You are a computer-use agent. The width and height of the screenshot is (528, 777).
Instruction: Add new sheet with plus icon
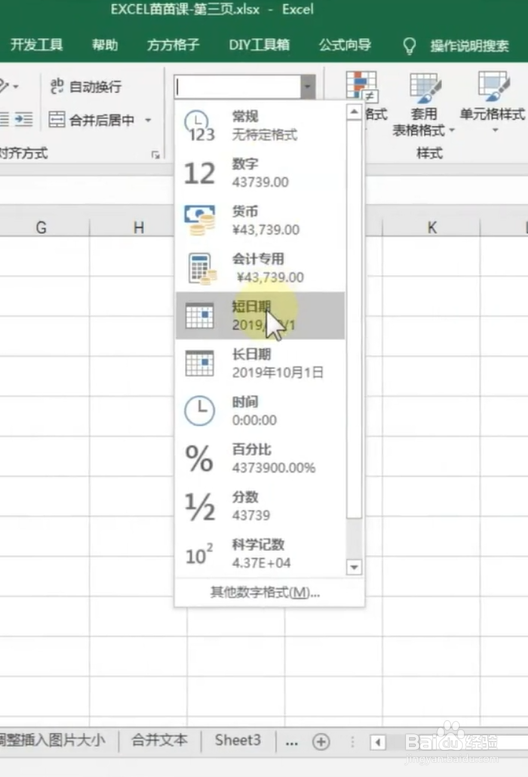pos(321,742)
